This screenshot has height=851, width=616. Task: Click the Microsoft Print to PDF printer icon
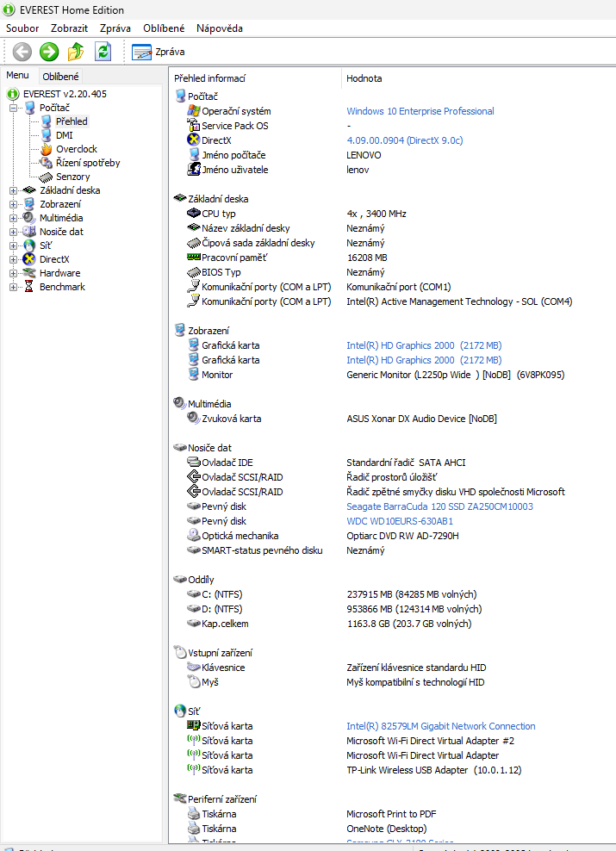pos(194,814)
